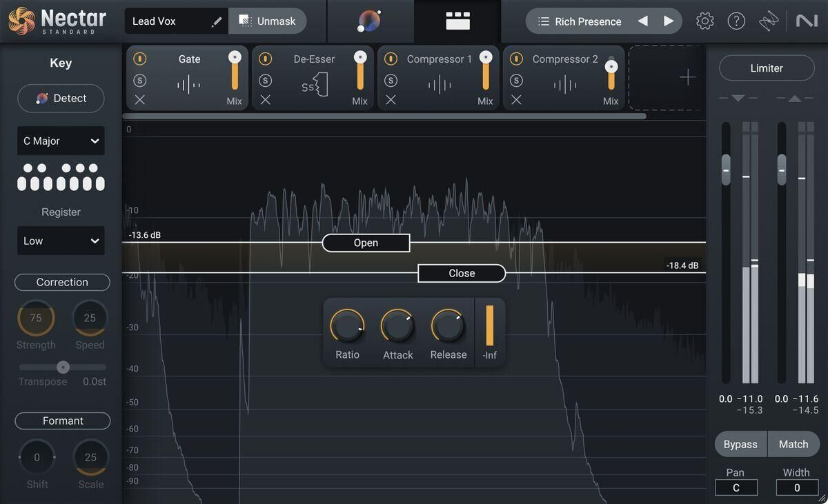Click the Width value field
The image size is (828, 504).
coord(796,487)
